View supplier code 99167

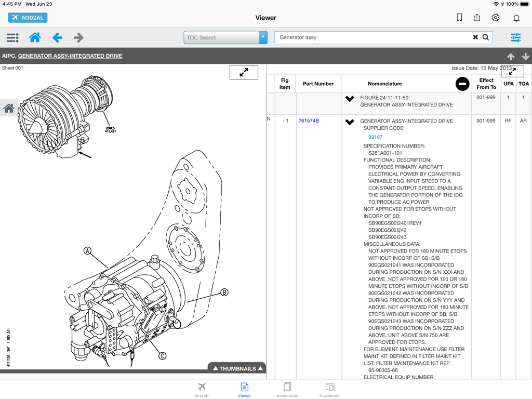coord(375,137)
